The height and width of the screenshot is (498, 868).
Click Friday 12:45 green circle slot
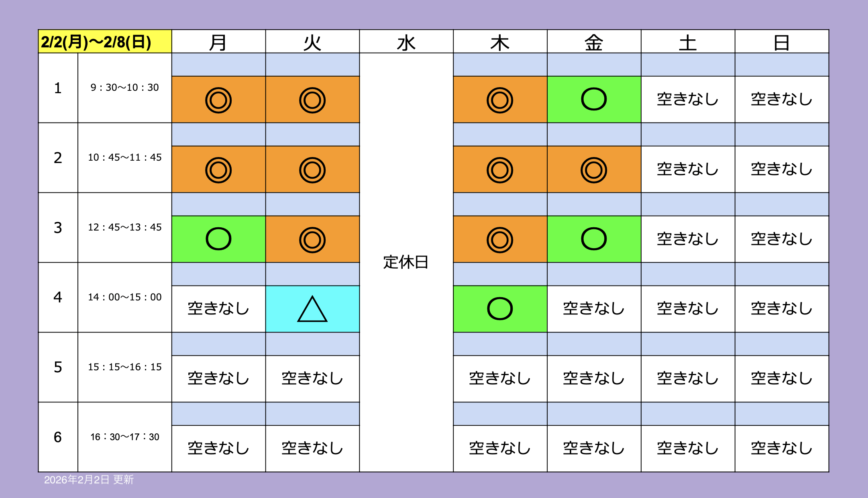coord(594,239)
